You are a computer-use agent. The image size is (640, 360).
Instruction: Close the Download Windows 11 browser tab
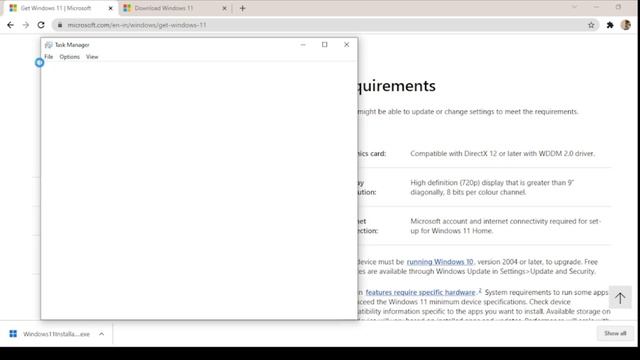pyautogui.click(x=224, y=8)
